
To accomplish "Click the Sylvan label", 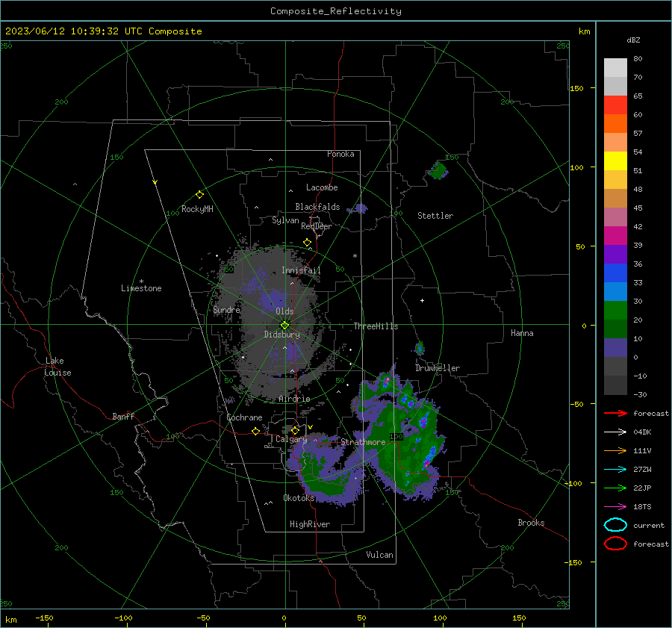I will tap(285, 220).
